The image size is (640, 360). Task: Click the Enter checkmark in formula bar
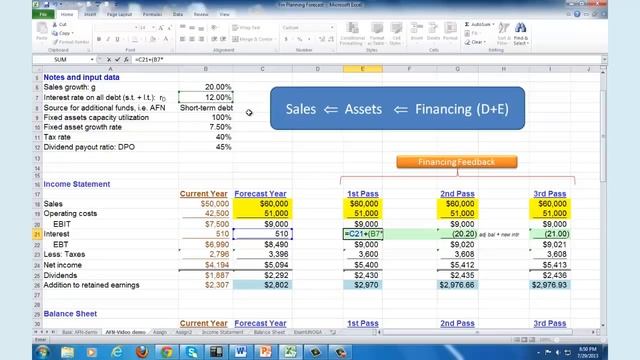point(118,60)
